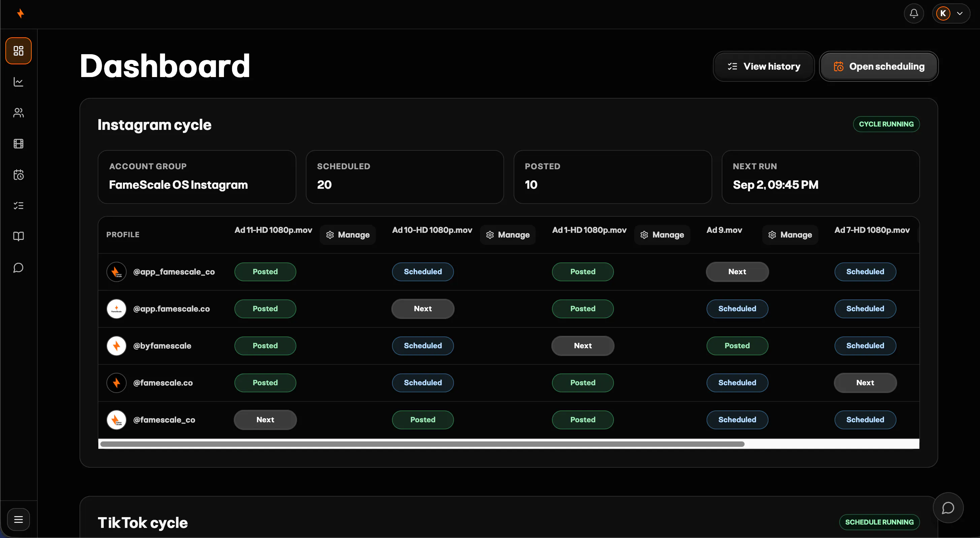Click Posted pill for @app_famescale_co under Ad 11
This screenshot has width=980, height=538.
265,272
